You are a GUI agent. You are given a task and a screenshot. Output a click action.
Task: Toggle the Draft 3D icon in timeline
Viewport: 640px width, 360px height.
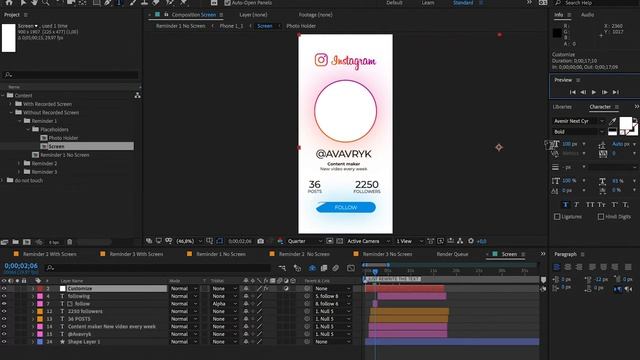click(x=297, y=268)
